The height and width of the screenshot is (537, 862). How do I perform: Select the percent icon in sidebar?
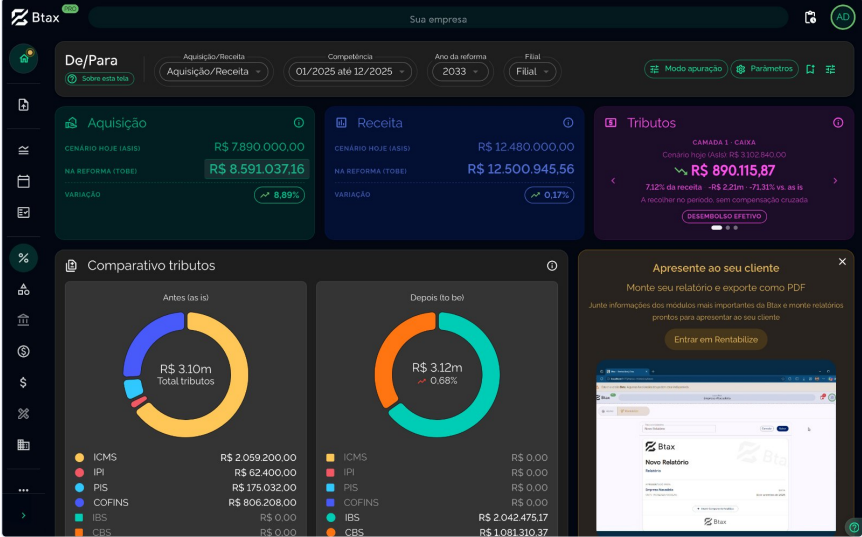click(x=24, y=258)
